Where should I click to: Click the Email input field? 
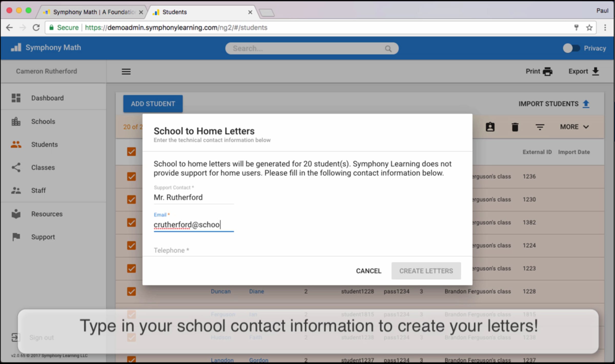194,225
